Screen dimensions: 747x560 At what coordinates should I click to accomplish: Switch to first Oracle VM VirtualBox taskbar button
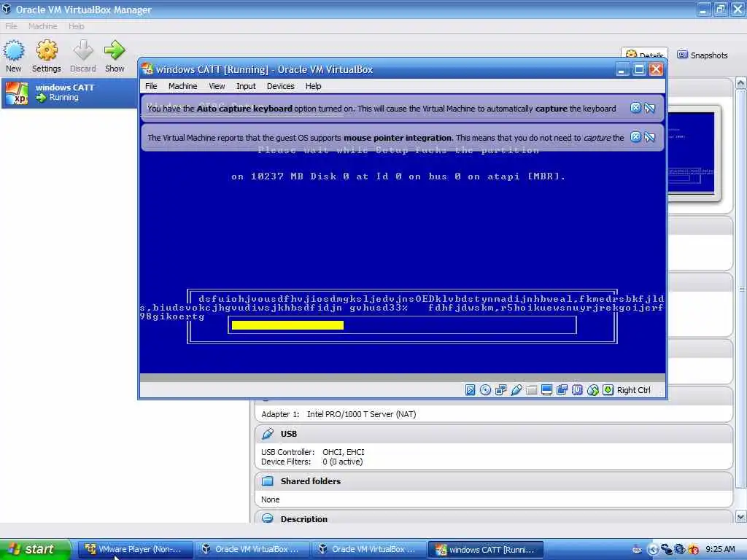[x=252, y=549]
